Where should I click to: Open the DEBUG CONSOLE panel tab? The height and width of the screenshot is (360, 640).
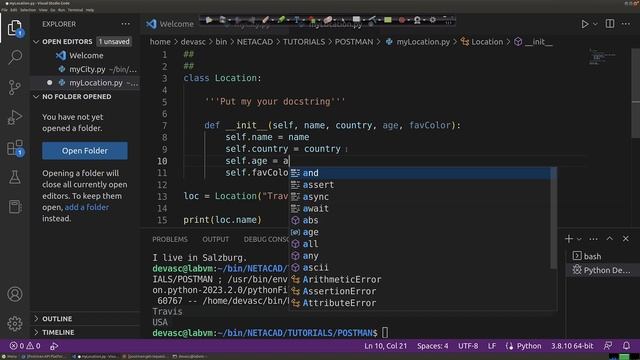[x=266, y=239]
